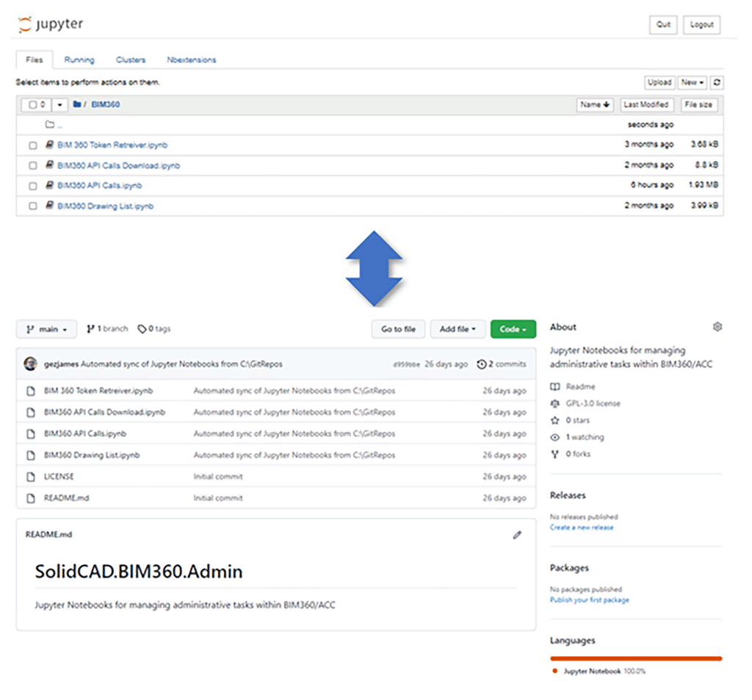
Task: Refresh the notebook list with the reload icon
Action: click(x=717, y=82)
